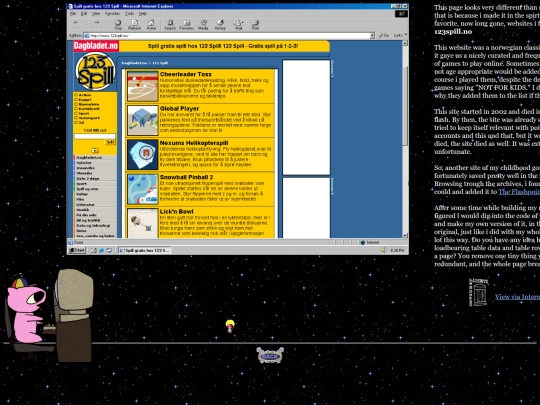Viewport: 540px width, 405px height.
Task: Click the Internet Archive booth icon
Action: pyautogui.click(x=478, y=292)
